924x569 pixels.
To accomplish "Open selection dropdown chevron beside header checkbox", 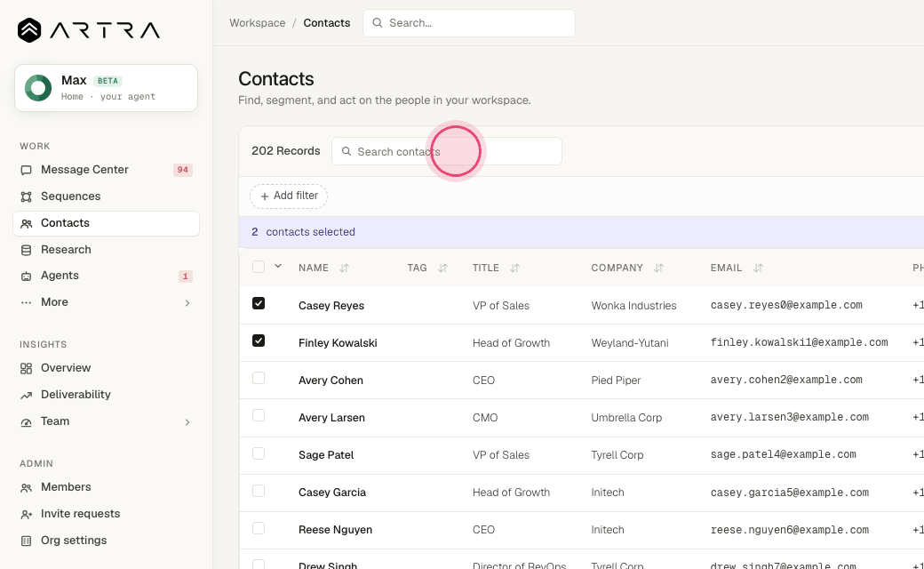I will pos(278,267).
